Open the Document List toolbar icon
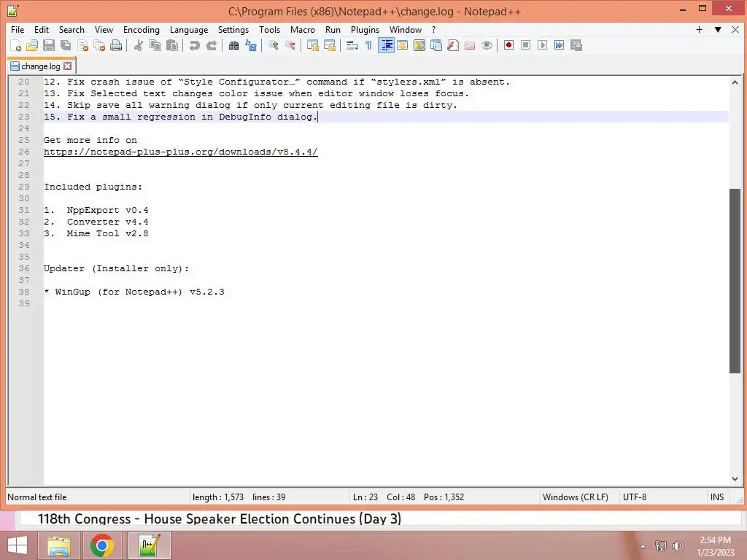 click(x=436, y=45)
